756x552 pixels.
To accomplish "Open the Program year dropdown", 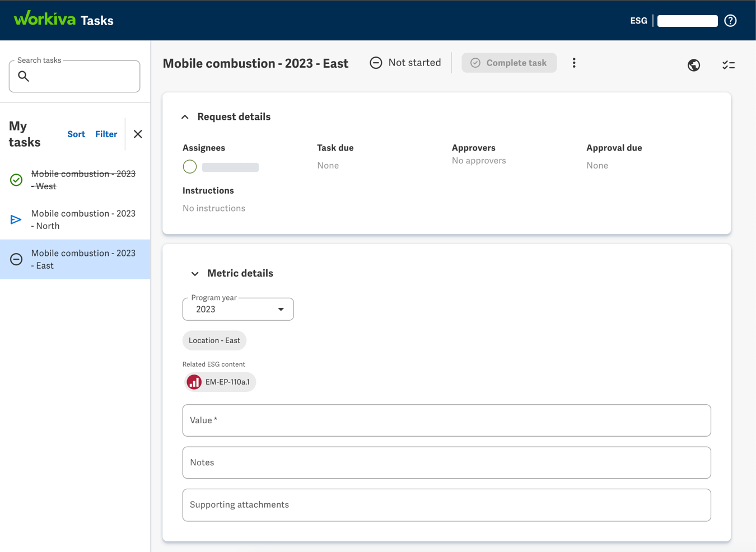I will click(280, 309).
